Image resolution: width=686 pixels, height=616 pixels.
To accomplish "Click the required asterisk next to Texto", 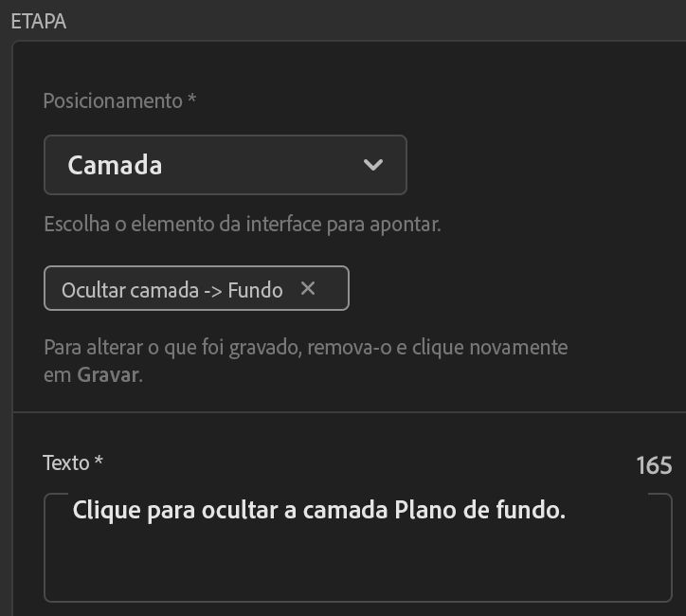I will tap(99, 462).
